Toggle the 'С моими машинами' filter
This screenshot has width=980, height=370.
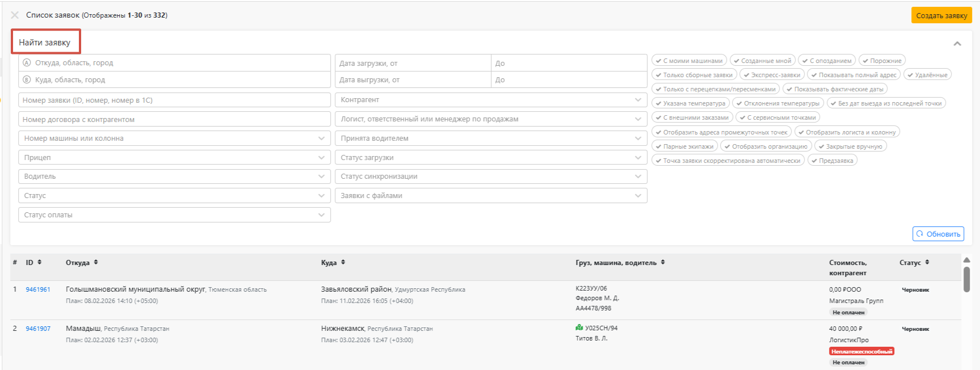point(689,61)
